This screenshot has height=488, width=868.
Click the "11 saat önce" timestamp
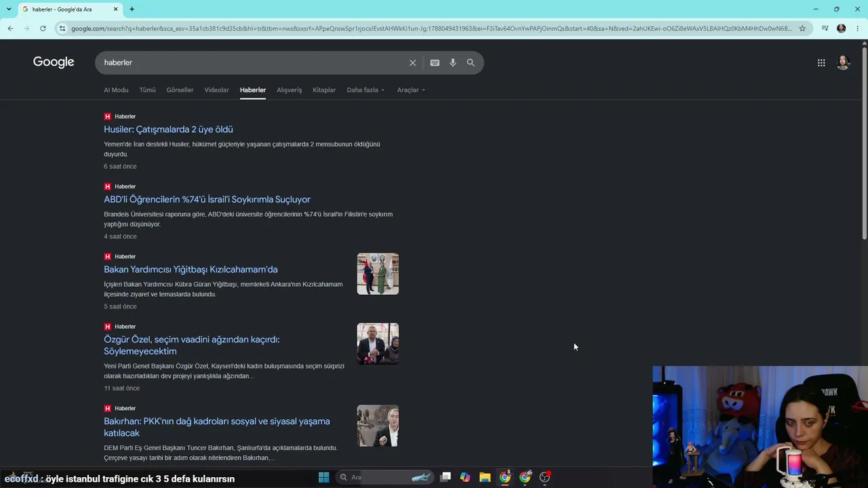tap(122, 388)
